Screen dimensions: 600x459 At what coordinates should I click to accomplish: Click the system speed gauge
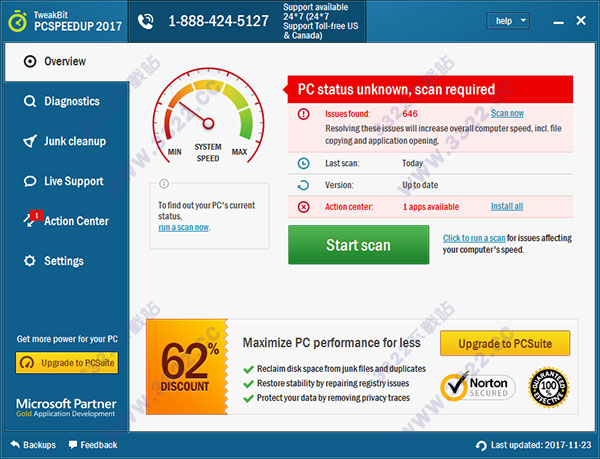coord(208,116)
